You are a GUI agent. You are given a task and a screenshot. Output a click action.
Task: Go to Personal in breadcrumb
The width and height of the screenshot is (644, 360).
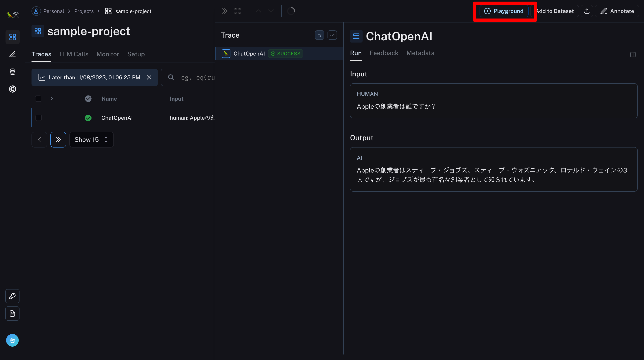click(54, 11)
